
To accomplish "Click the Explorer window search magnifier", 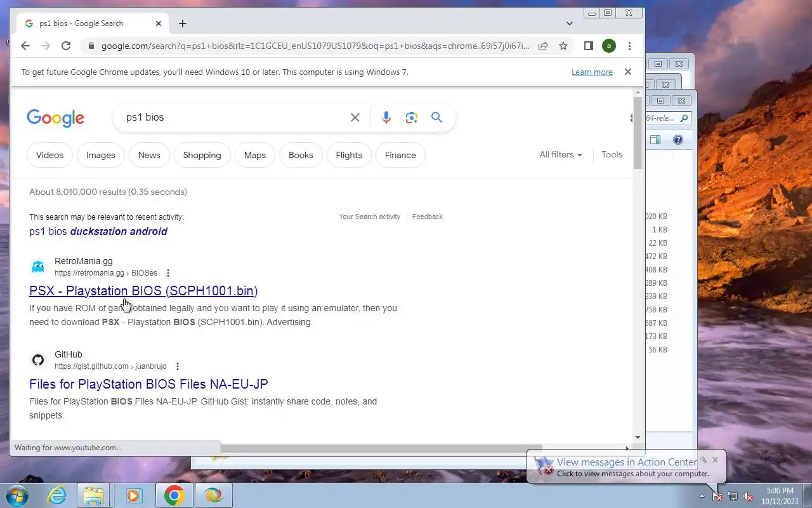I will [684, 118].
